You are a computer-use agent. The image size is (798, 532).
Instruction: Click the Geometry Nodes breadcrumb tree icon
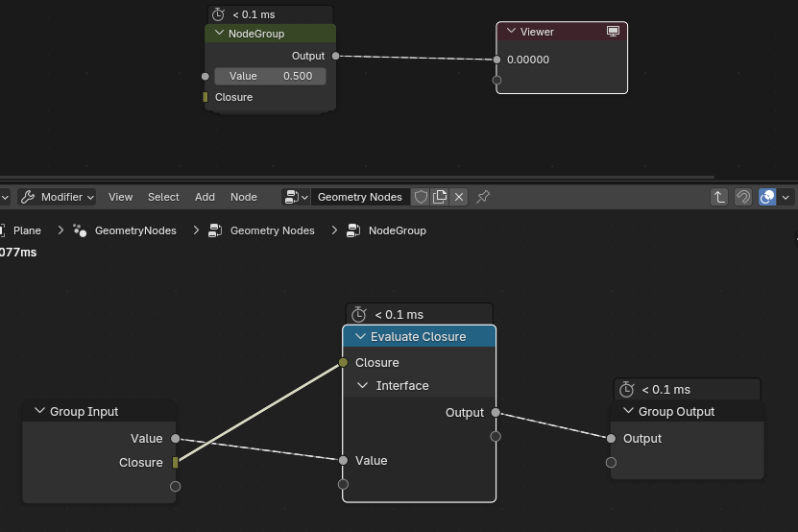point(215,230)
